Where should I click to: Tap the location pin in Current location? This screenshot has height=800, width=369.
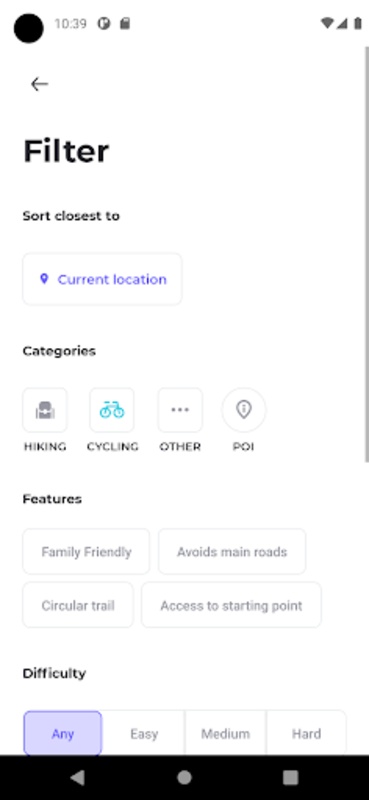pos(44,279)
